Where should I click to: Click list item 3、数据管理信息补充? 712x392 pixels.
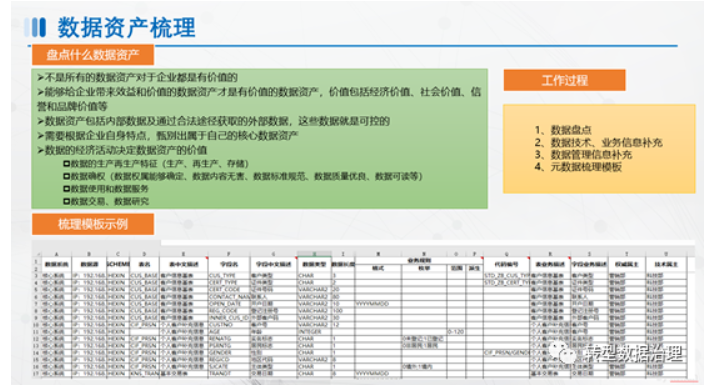point(583,155)
